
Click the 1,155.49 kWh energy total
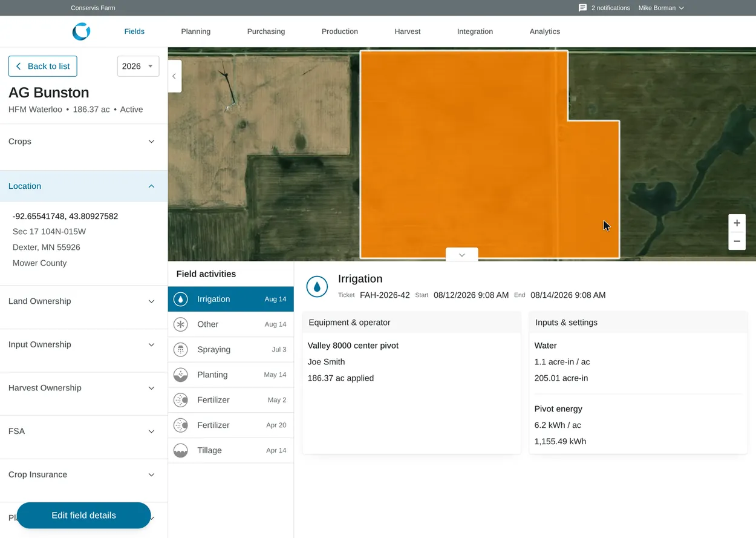tap(560, 441)
